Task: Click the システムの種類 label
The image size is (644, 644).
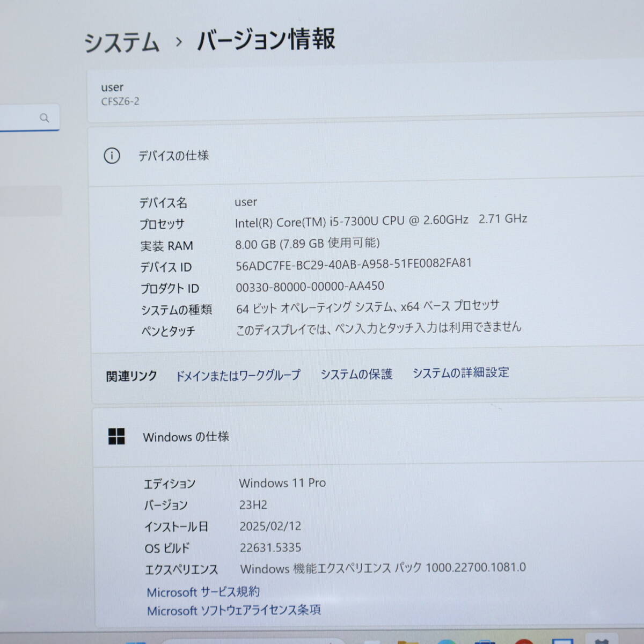Action: point(177,310)
